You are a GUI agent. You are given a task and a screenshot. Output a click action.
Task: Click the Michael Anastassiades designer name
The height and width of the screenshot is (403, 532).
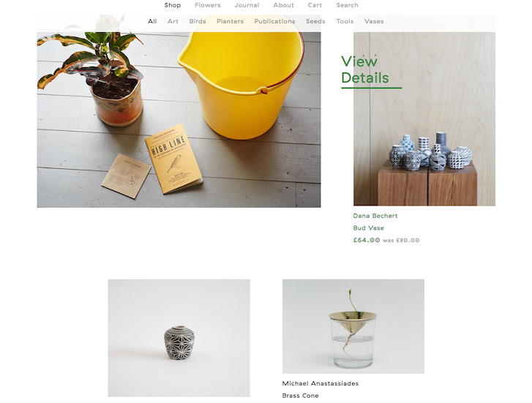click(x=321, y=383)
